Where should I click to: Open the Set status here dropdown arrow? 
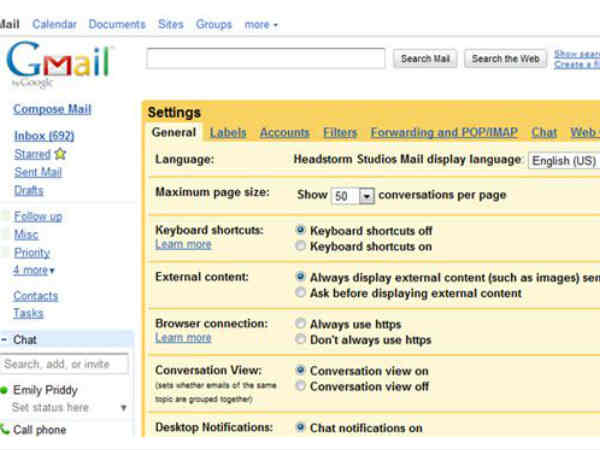[123, 408]
